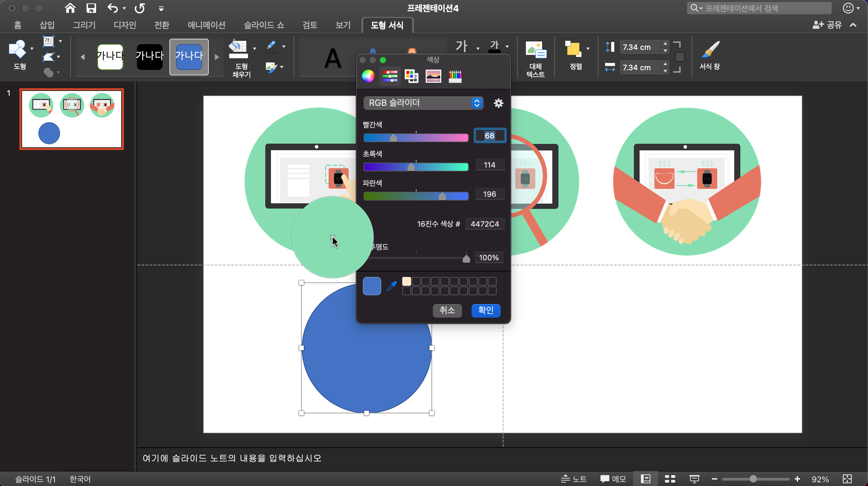Screen dimensions: 868x486
Task: Switch to the image palettes picker
Action: [433, 76]
